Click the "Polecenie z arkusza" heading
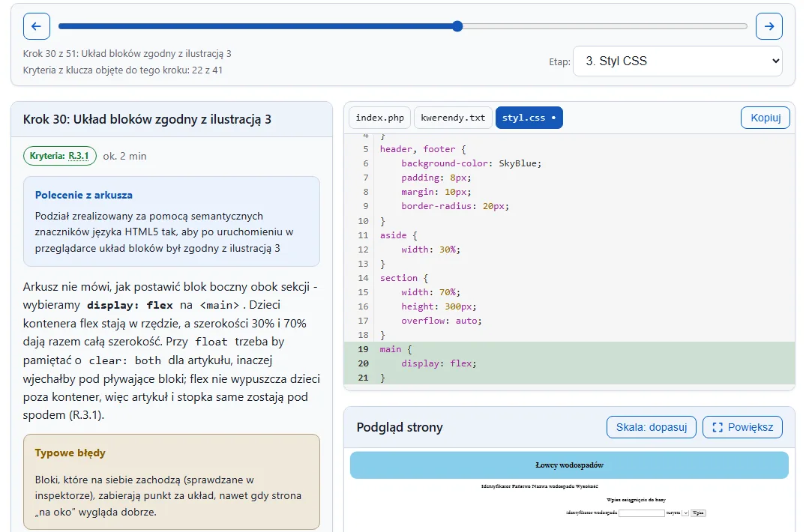The image size is (806, 532). tap(84, 195)
